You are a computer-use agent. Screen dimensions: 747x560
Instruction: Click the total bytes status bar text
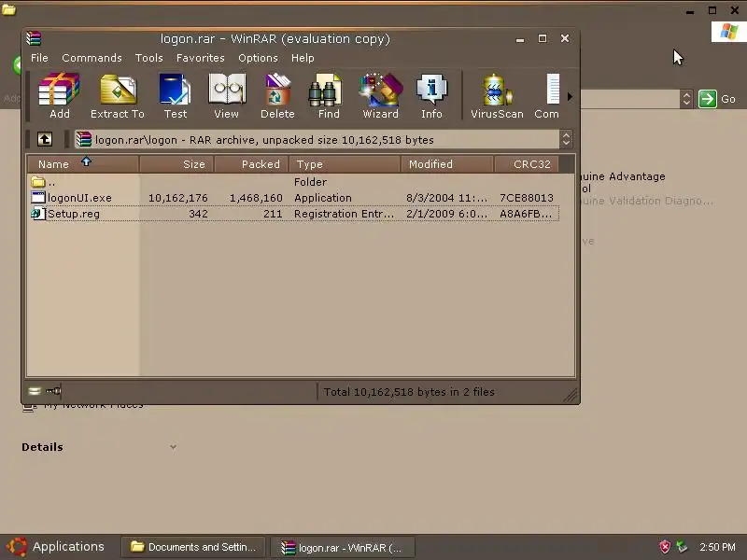point(409,392)
